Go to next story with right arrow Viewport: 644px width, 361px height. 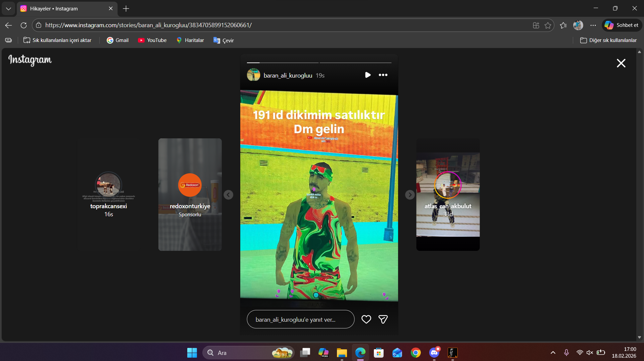(x=410, y=195)
